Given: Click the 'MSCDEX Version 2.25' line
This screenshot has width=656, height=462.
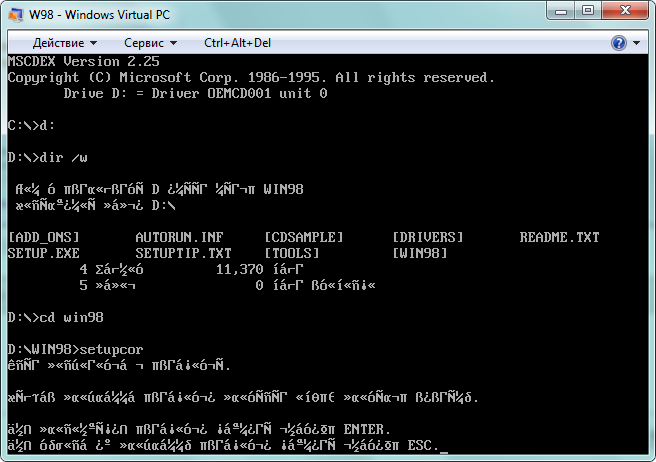Looking at the screenshot, I should (84, 62).
